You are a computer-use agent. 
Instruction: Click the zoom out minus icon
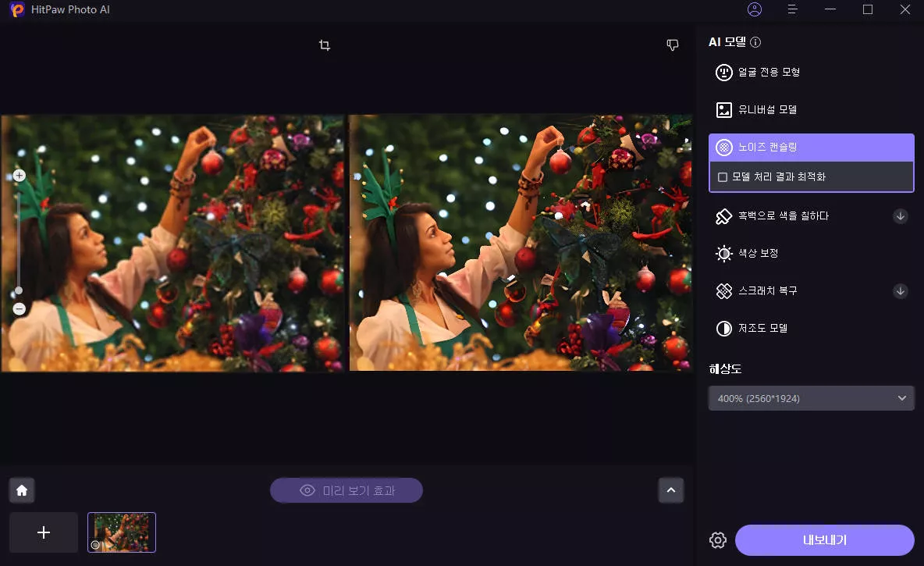click(20, 309)
